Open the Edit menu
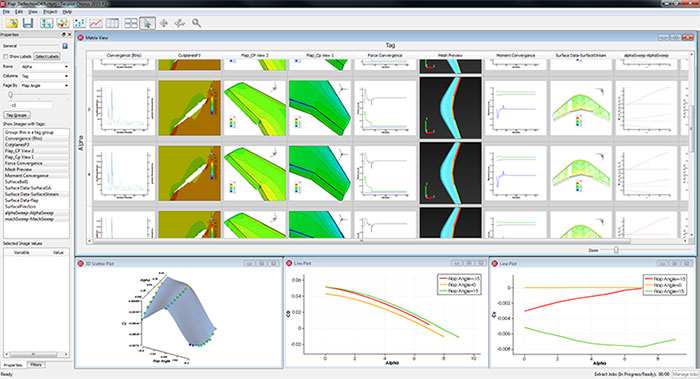The height and width of the screenshot is (379, 700). [x=18, y=12]
